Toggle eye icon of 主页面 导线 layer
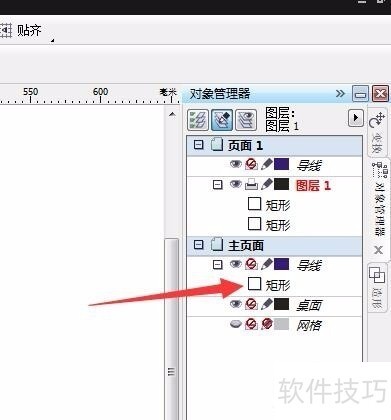Screen dimensions: 391x420 (x=236, y=264)
